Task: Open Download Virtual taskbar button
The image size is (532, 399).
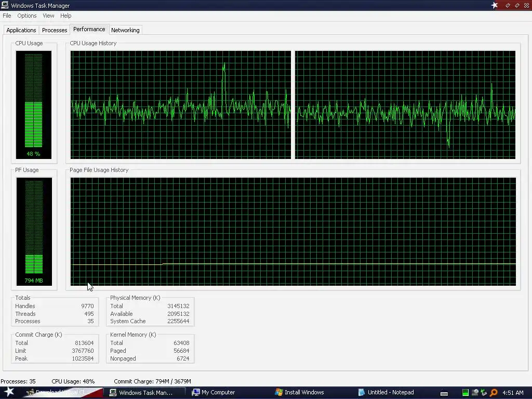Action: (x=63, y=393)
